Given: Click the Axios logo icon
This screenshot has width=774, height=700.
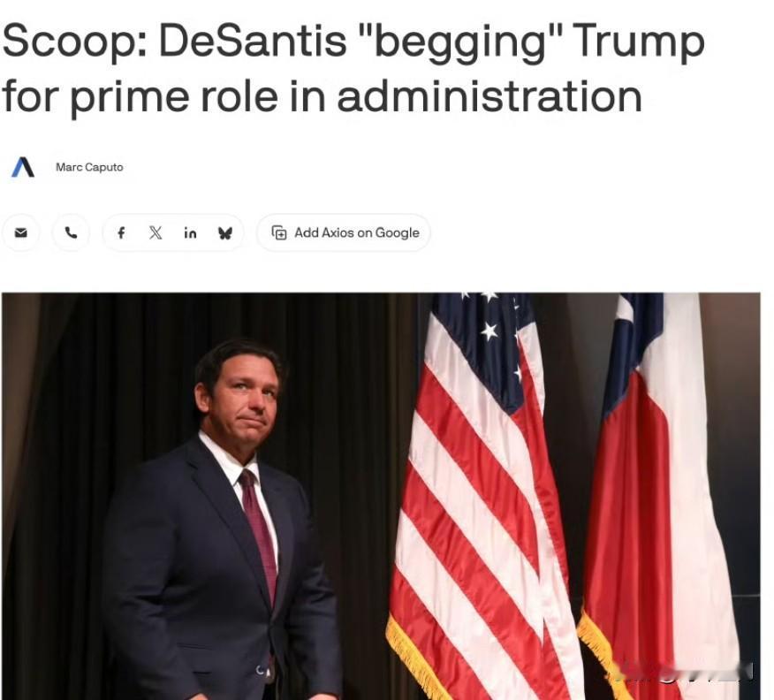Looking at the screenshot, I should (x=23, y=167).
